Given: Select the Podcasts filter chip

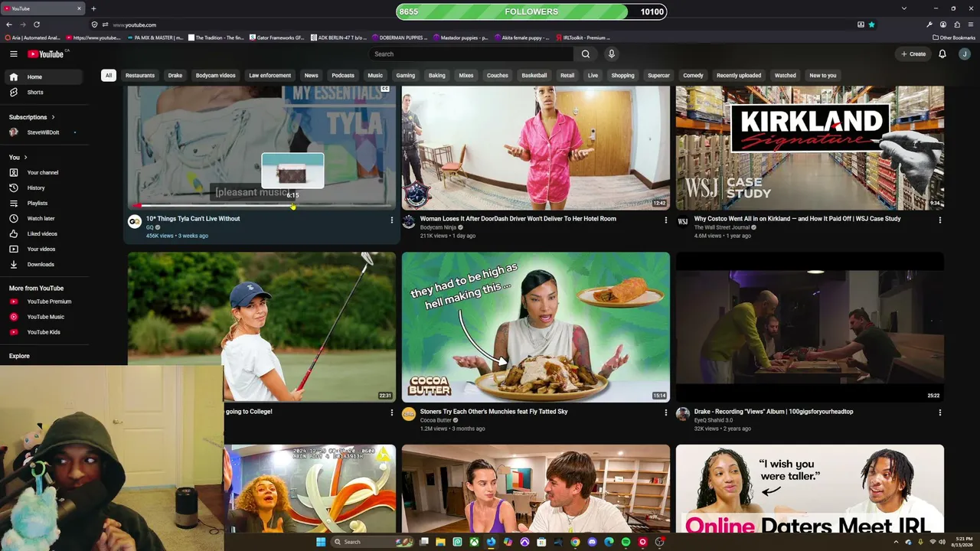Looking at the screenshot, I should click(x=343, y=75).
